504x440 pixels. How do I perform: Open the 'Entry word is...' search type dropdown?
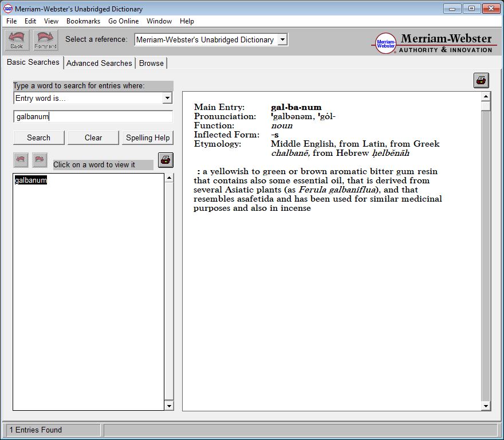[167, 98]
